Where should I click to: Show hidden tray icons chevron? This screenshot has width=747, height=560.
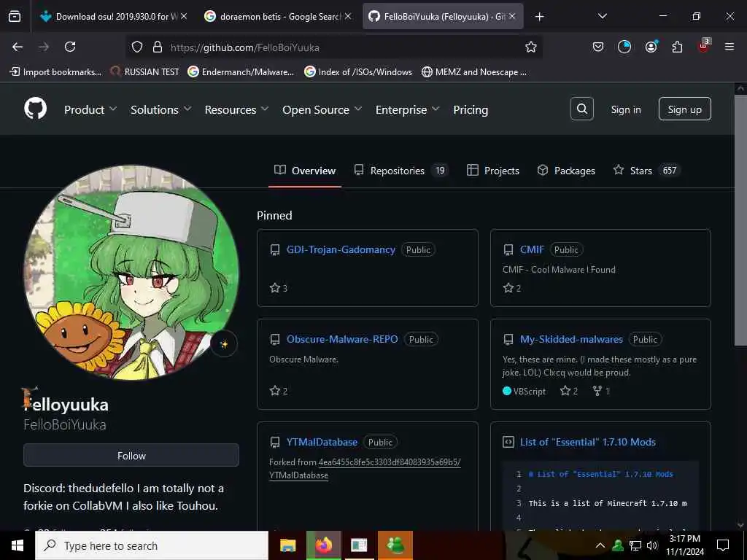point(600,545)
